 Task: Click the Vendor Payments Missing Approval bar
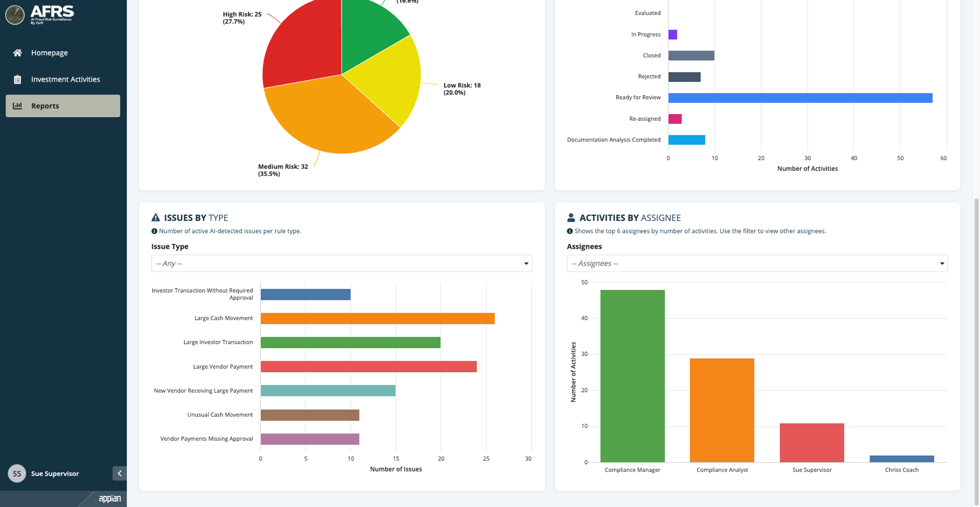click(310, 439)
